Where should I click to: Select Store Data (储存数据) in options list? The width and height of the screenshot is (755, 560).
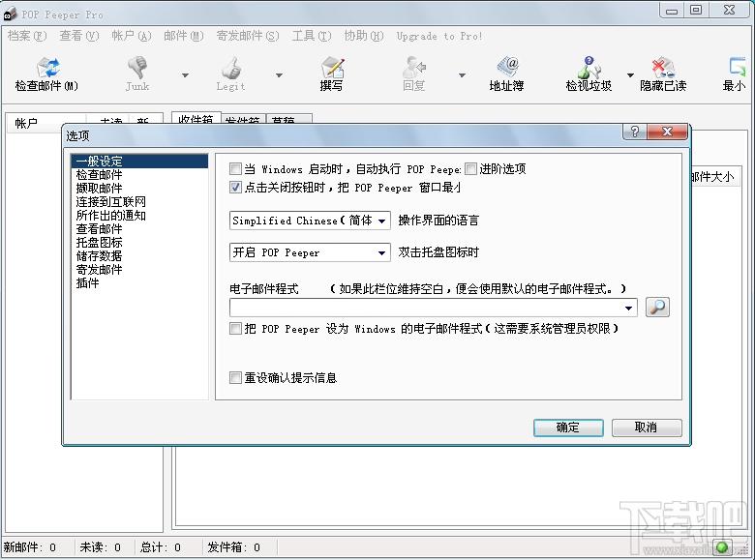pyautogui.click(x=99, y=255)
